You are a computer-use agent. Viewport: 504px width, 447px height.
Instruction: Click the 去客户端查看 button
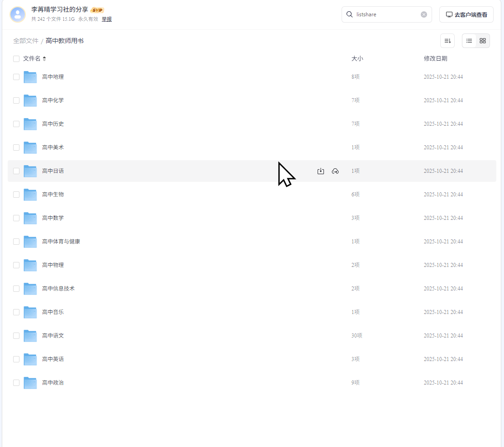pyautogui.click(x=466, y=14)
